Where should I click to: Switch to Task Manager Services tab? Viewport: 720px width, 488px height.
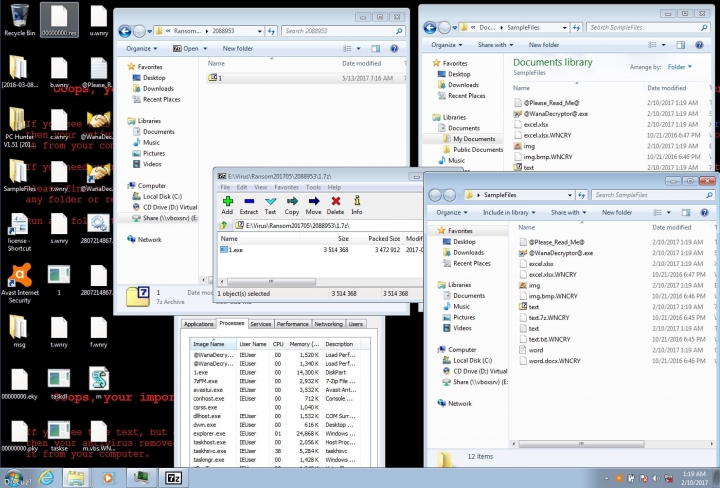click(261, 324)
